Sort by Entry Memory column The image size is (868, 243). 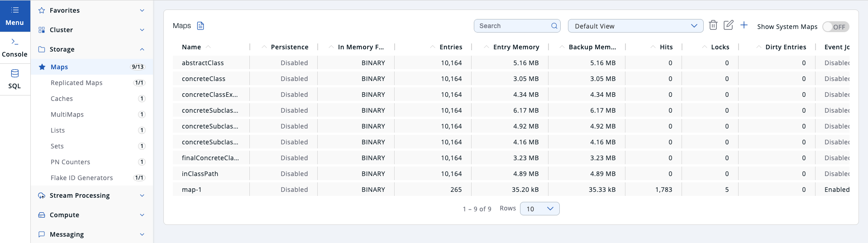pos(516,47)
